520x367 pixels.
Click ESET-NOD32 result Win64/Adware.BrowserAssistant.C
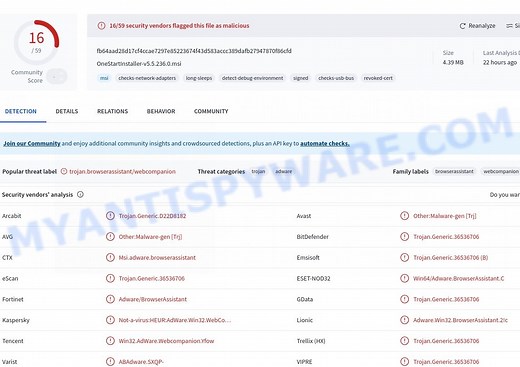click(458, 278)
